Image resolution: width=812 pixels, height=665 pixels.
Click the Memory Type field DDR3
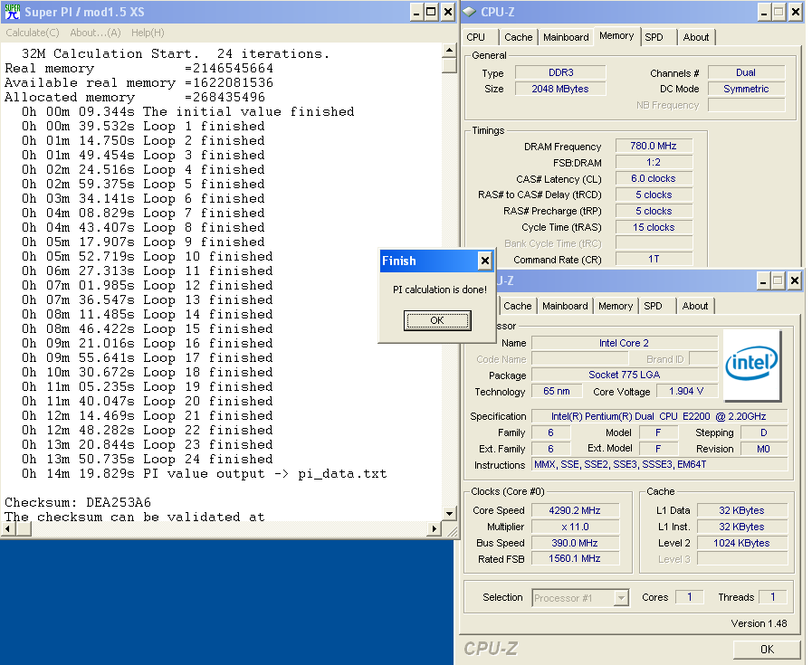[560, 72]
